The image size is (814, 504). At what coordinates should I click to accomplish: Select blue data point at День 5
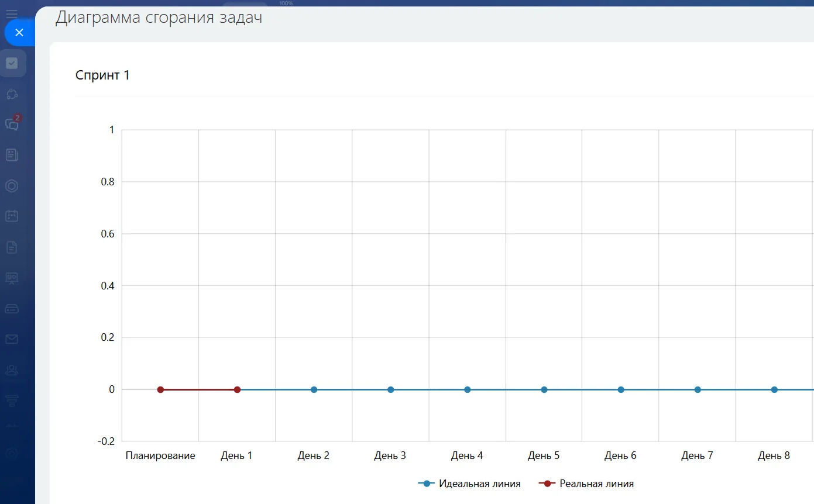click(x=544, y=389)
